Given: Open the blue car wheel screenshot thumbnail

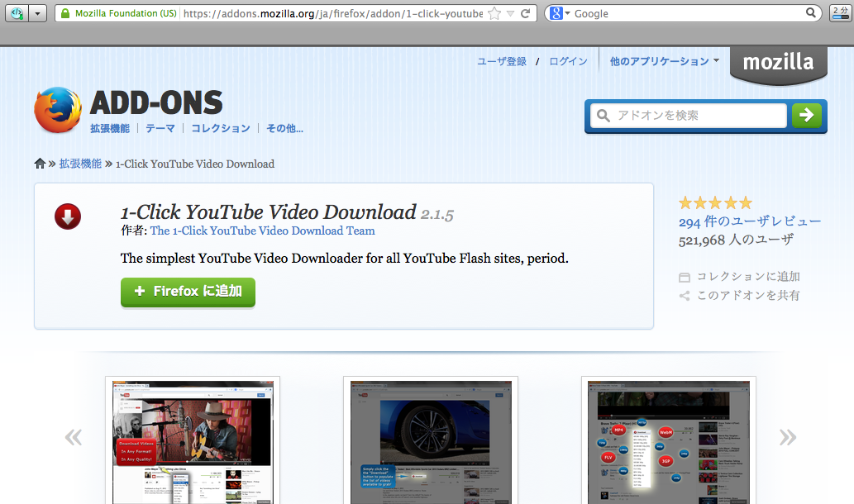Looking at the screenshot, I should [x=430, y=440].
